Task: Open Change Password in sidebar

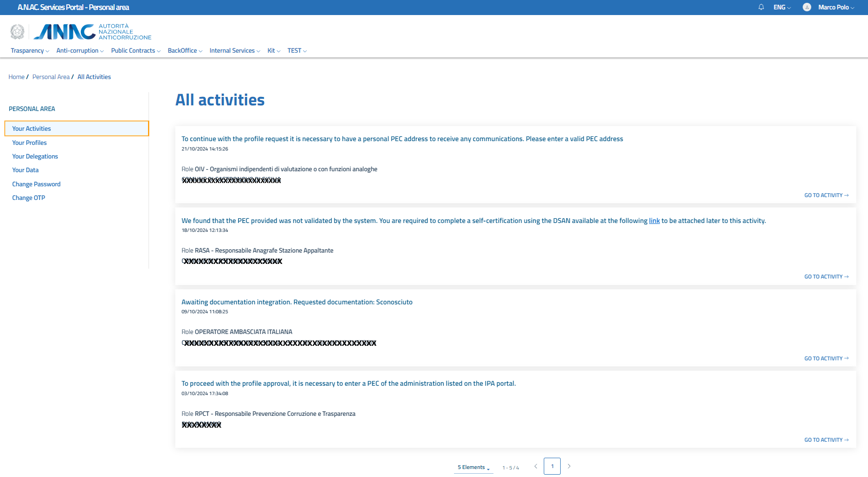Action: coord(36,184)
